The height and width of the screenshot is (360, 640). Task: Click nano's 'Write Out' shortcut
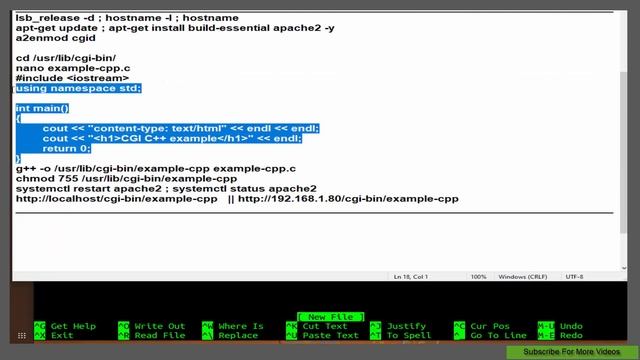[151, 326]
